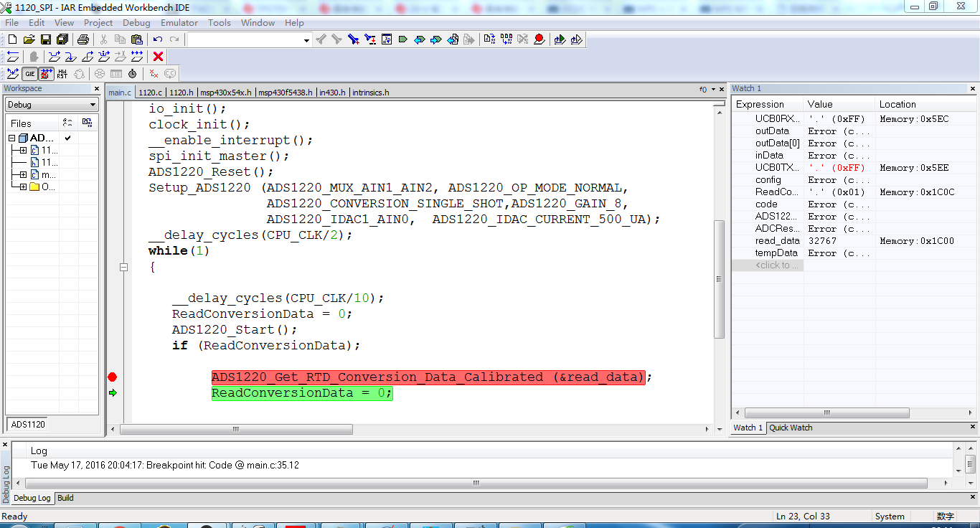The height and width of the screenshot is (528, 980).
Task: Open the editor window list dropdown arrow
Action: click(x=713, y=90)
